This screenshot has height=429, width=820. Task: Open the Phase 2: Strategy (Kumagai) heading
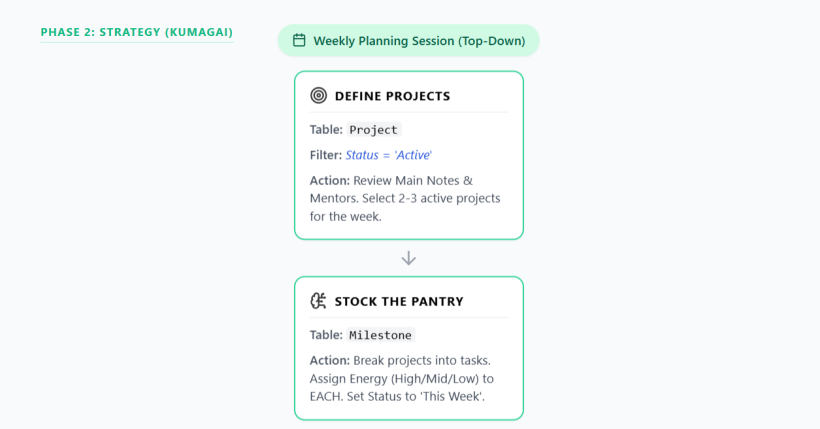coord(137,32)
